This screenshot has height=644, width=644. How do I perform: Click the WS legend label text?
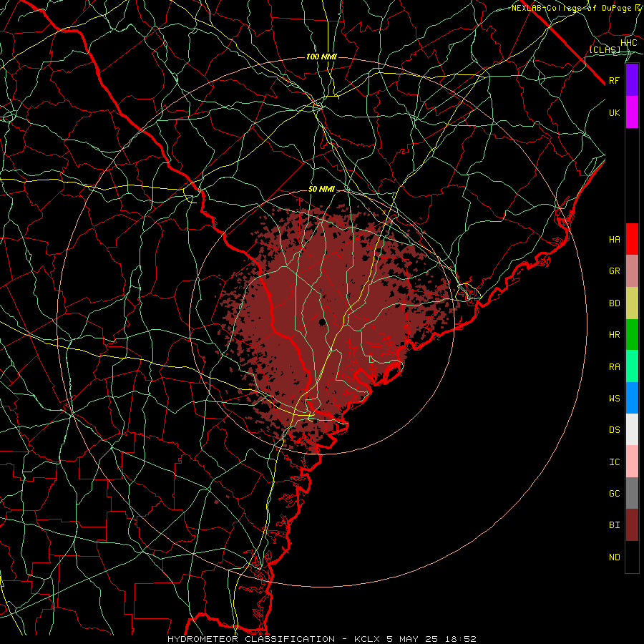click(x=614, y=398)
